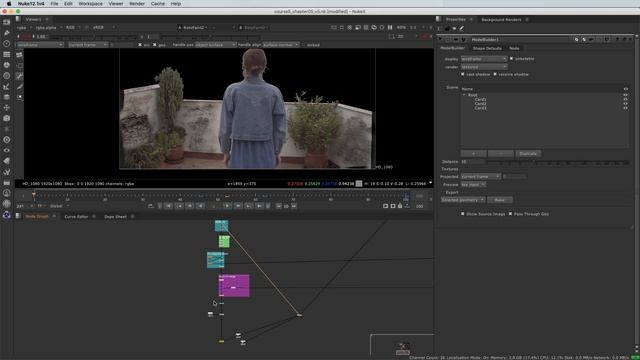Image resolution: width=640 pixels, height=360 pixels.
Task: Open the File menu
Action: coord(54,4)
